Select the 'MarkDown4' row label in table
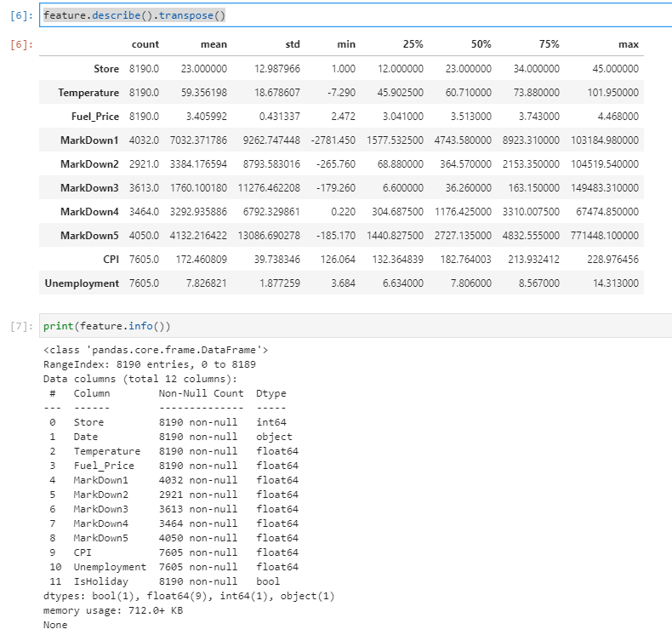This screenshot has height=635, width=672. [x=89, y=212]
